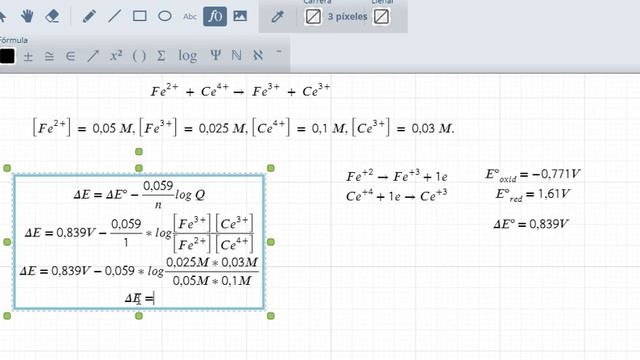The width and height of the screenshot is (640, 360).
Task: Click the ΔE° = 0,839V result
Action: [531, 224]
